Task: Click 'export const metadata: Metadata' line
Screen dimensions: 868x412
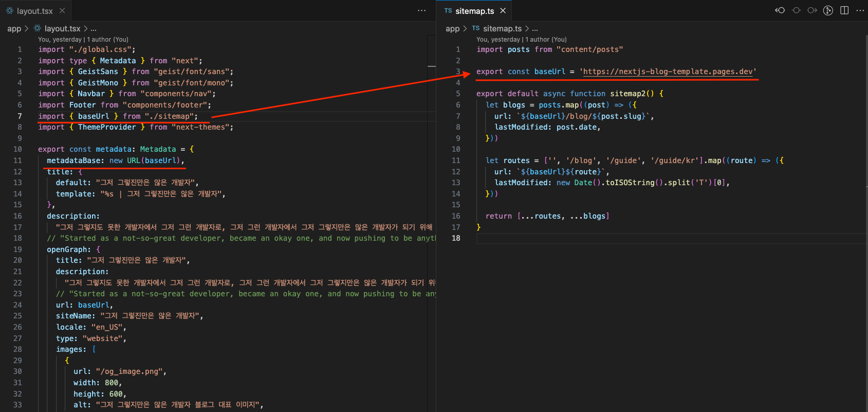Action: pyautogui.click(x=107, y=149)
